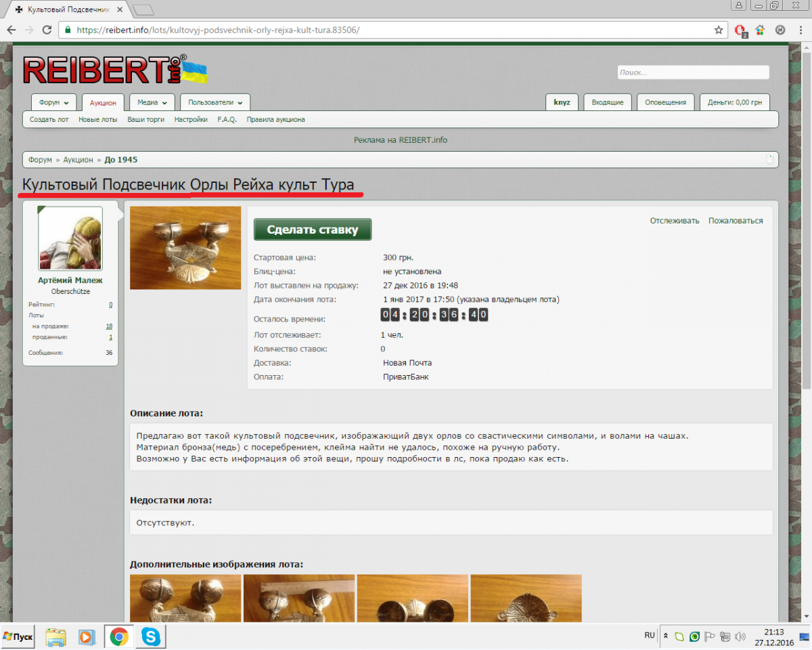This screenshot has height=650, width=812.
Task: Expand the Пользователи dropdown menu
Action: click(216, 102)
